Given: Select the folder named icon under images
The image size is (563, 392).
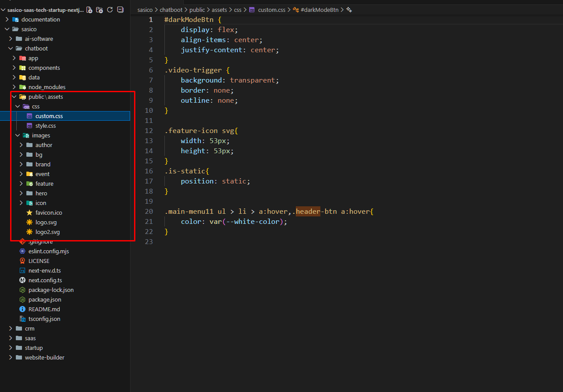Looking at the screenshot, I should (65, 203).
